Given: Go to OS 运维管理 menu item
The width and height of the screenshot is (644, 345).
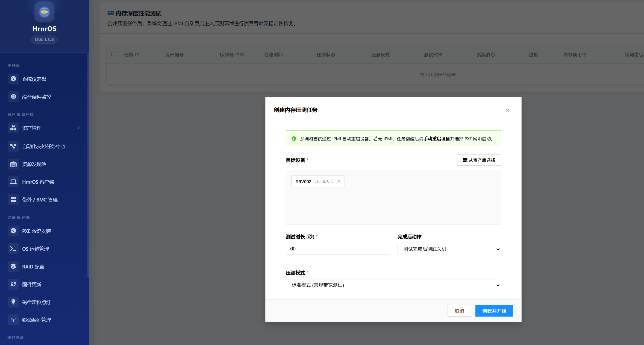Looking at the screenshot, I should tap(36, 249).
